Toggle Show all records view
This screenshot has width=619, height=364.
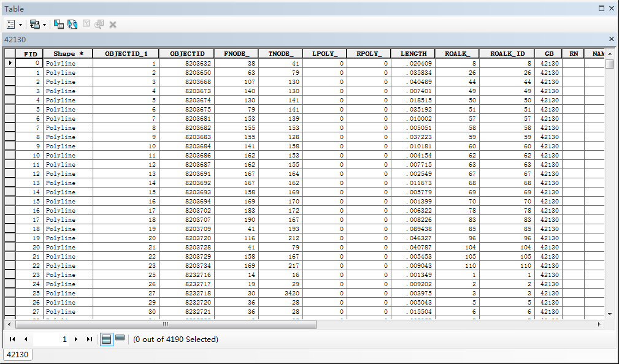tap(107, 339)
